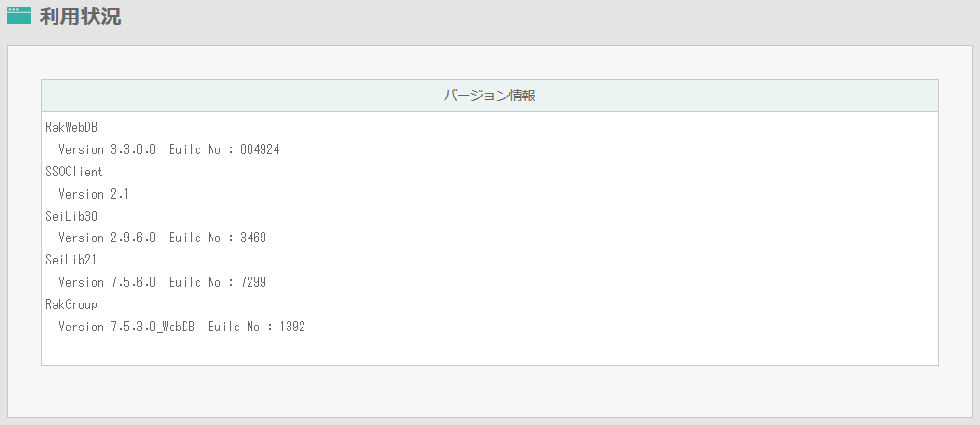The width and height of the screenshot is (980, 425).
Task: Click the Version 2.1 line
Action: click(94, 194)
